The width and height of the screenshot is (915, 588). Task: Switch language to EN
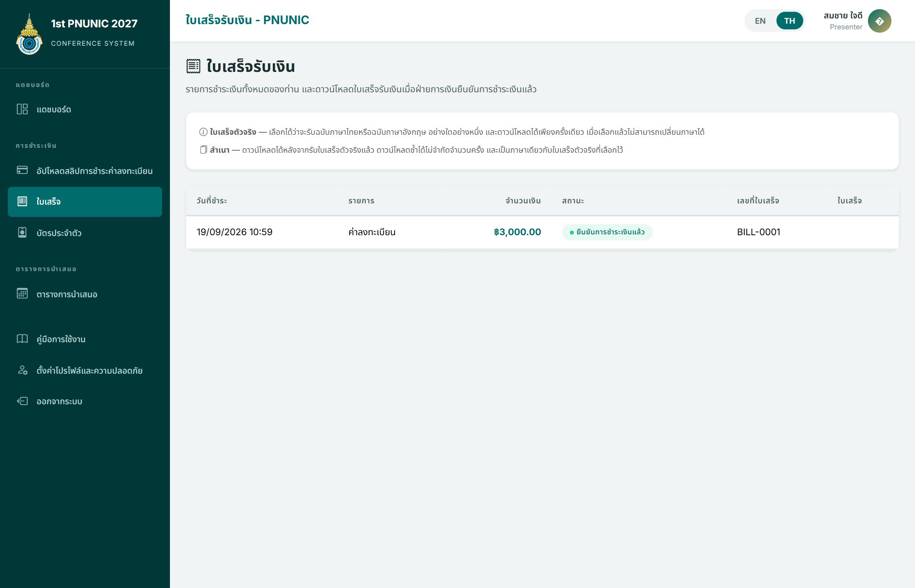click(760, 21)
